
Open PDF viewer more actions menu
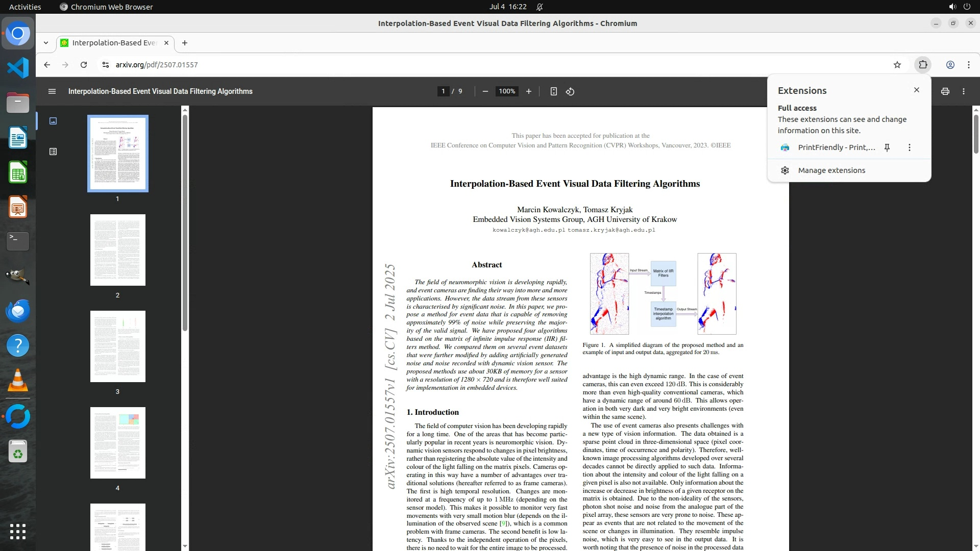(964, 91)
